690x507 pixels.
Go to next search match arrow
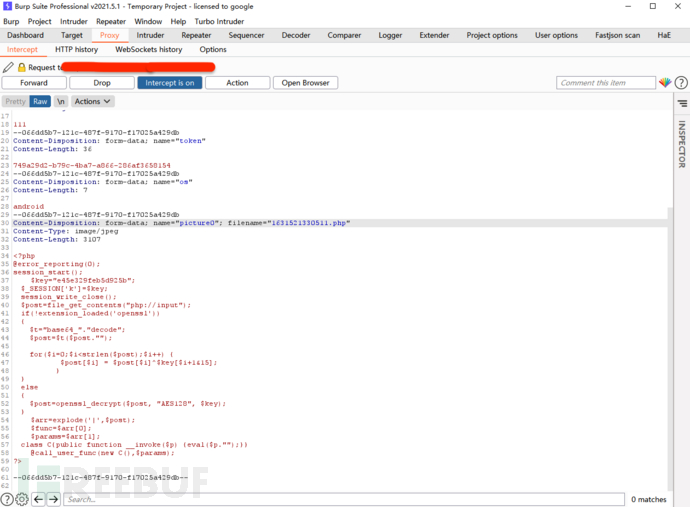tap(53, 499)
